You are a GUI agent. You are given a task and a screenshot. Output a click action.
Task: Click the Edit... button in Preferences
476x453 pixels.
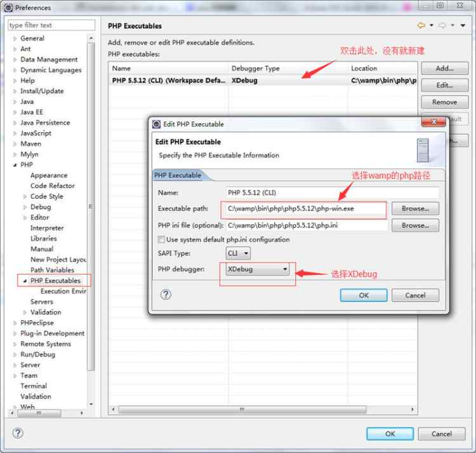[x=445, y=85]
